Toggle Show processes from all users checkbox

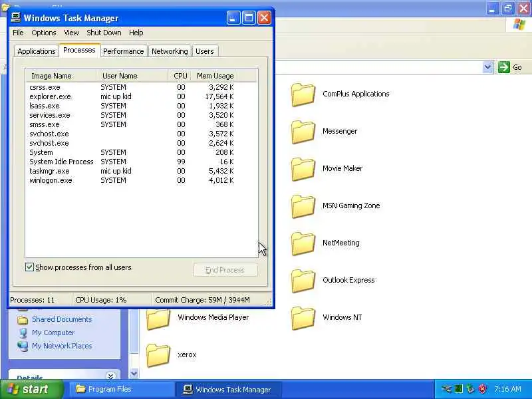click(x=29, y=267)
